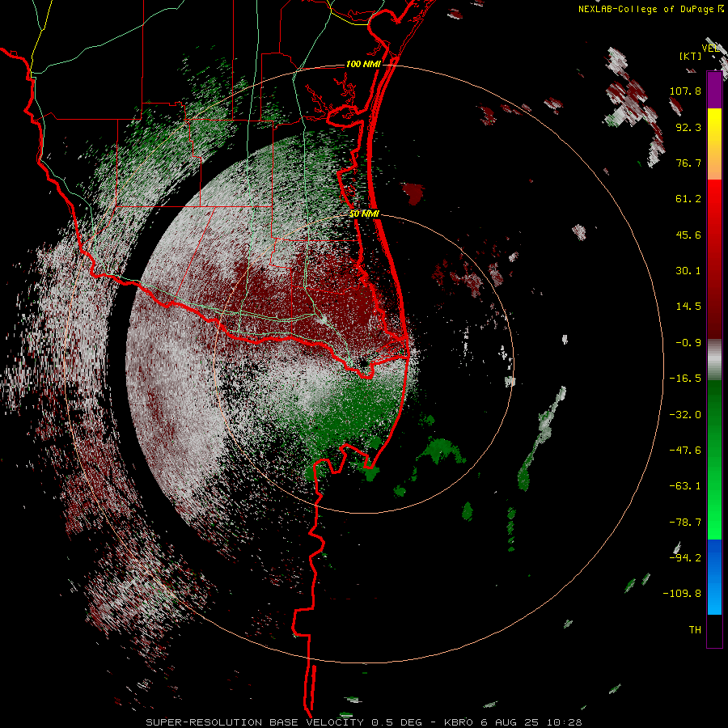Click the 45.6 velocity scale label
This screenshot has height=728, width=728.
tap(688, 235)
